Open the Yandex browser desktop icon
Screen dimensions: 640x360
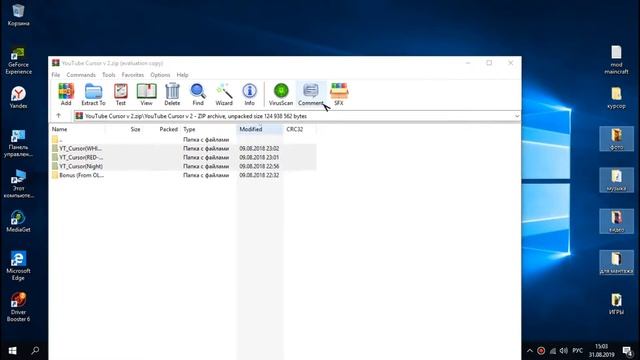pyautogui.click(x=18, y=97)
